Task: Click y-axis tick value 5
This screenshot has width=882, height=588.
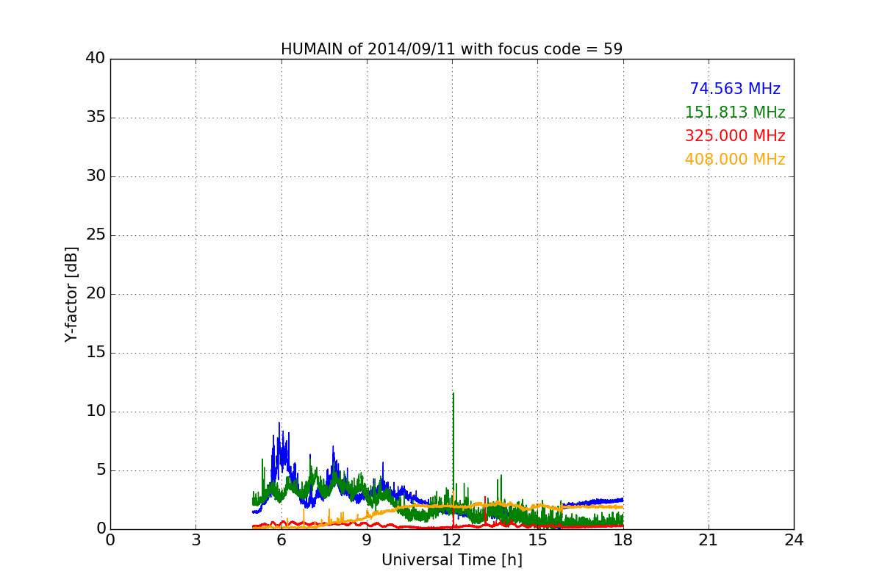Action: coord(100,470)
